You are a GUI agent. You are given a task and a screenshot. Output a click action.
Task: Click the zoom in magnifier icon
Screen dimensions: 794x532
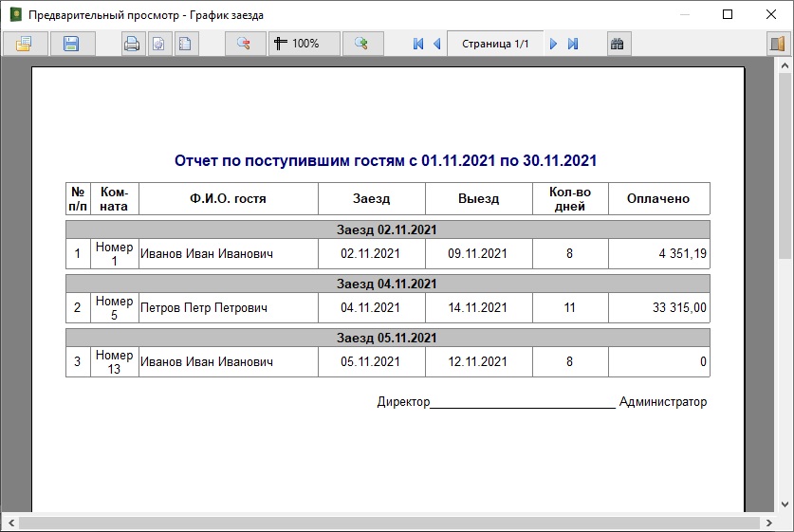[x=361, y=44]
